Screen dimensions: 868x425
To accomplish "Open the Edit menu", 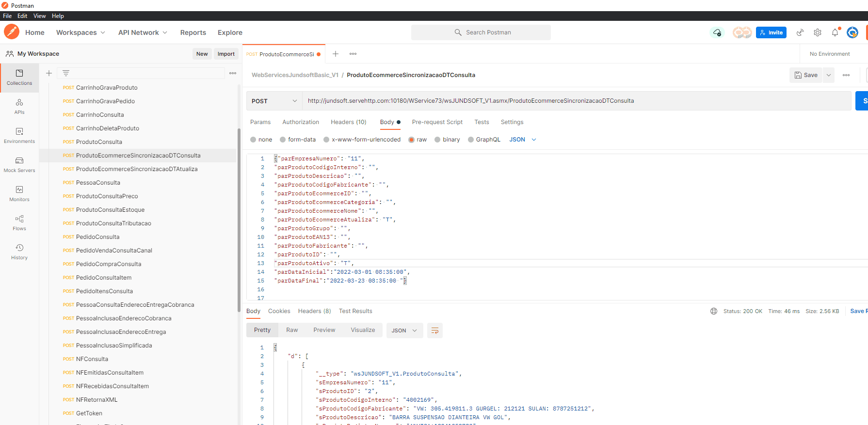I will (x=22, y=16).
